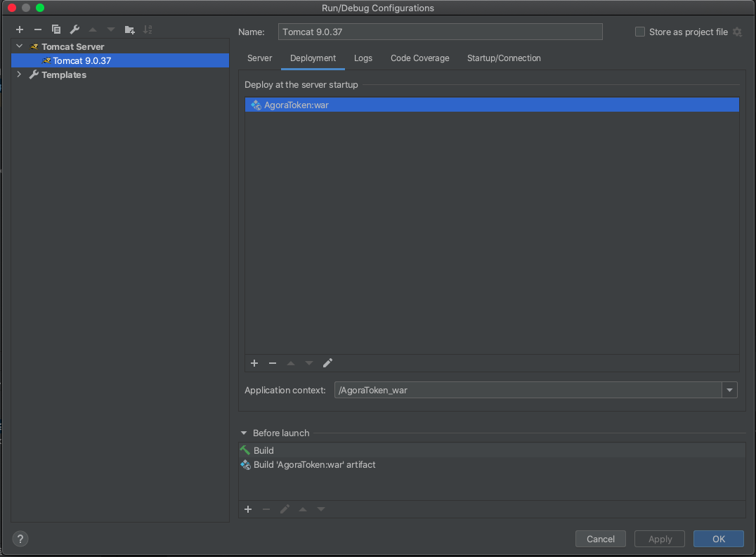Viewport: 756px width, 557px height.
Task: Collapse the Tomcat Server tree node
Action: pos(19,46)
